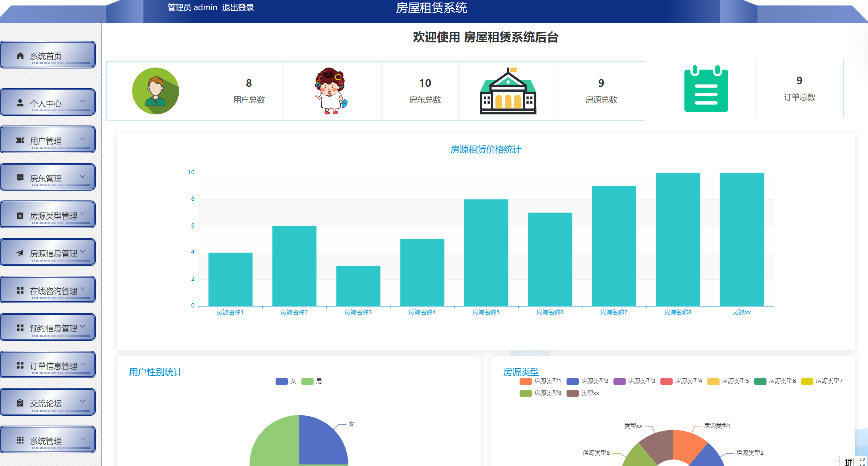This screenshot has height=466, width=868.
Task: Click the person icon beside 个人中心
Action: pos(20,103)
